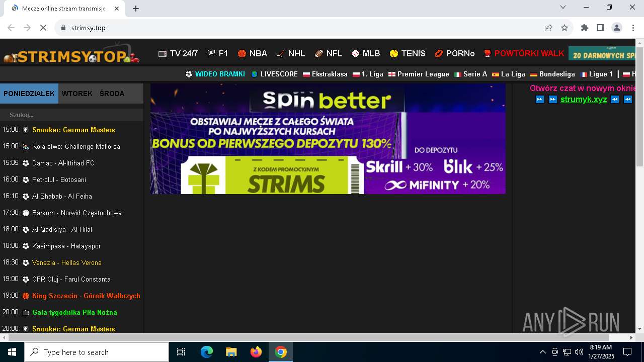Screen dimensions: 644x362
Task: Open 1. Liga league link
Action: point(368,74)
